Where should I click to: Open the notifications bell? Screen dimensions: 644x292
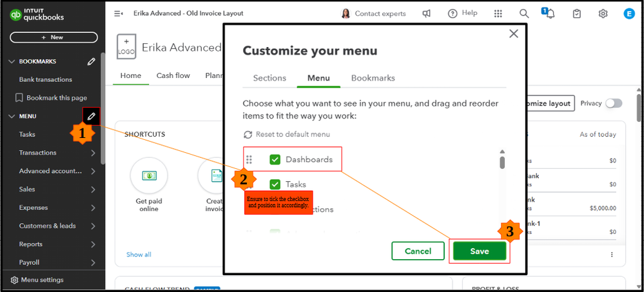[x=549, y=14]
